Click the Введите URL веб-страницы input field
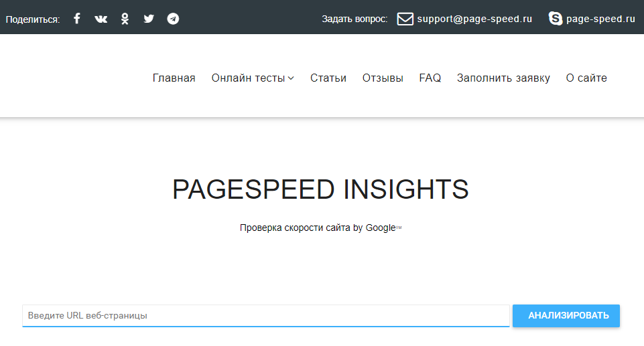The height and width of the screenshot is (346, 644). click(x=266, y=316)
